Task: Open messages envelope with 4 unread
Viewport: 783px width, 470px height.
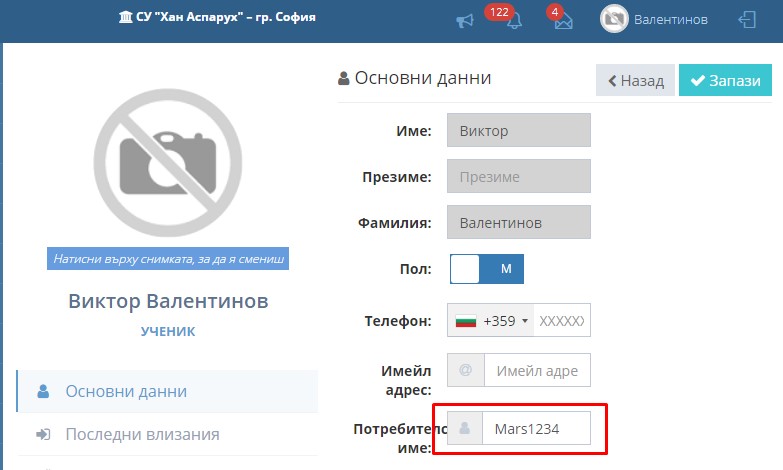Action: click(x=563, y=21)
